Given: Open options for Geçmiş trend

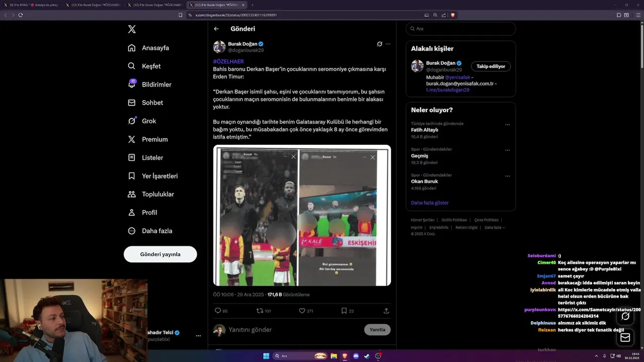Looking at the screenshot, I should pyautogui.click(x=507, y=150).
